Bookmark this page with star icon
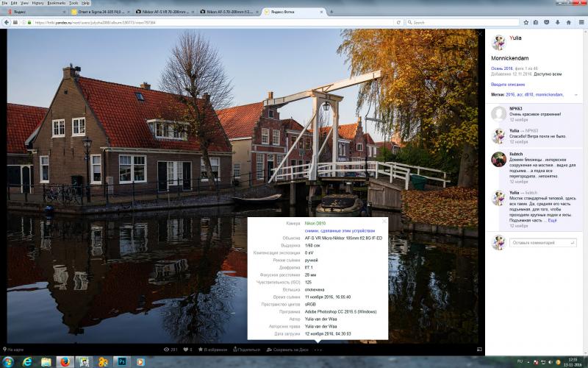The height and width of the screenshot is (368, 588). pos(526,23)
